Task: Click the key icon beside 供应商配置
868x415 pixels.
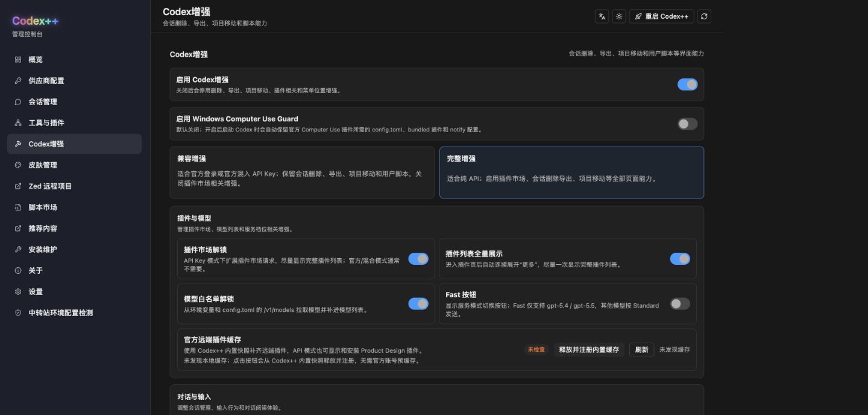Action: pos(18,81)
